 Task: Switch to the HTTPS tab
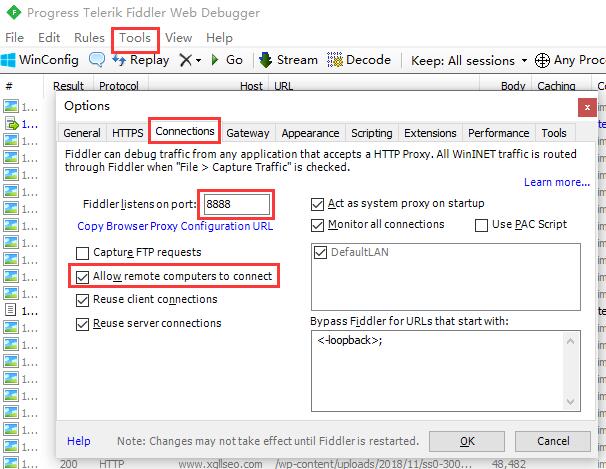coord(128,133)
